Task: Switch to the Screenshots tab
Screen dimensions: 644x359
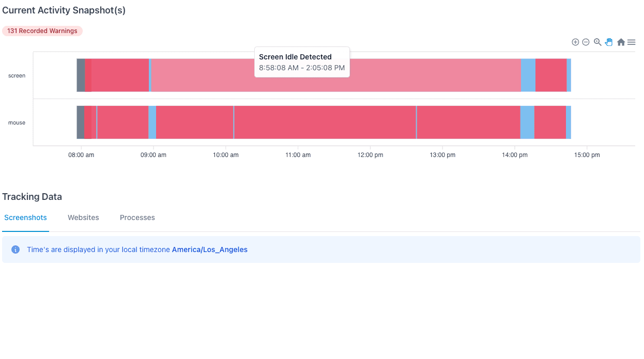Action: click(25, 217)
